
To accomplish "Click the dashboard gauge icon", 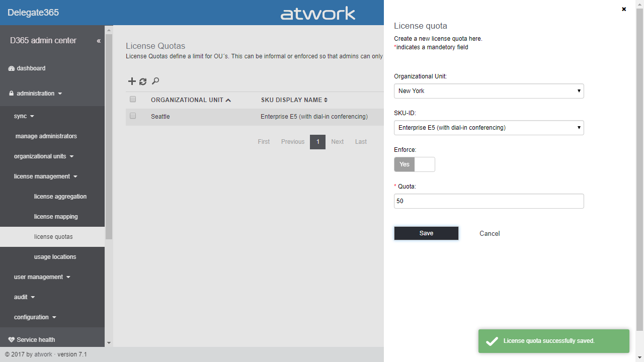I will coord(12,68).
